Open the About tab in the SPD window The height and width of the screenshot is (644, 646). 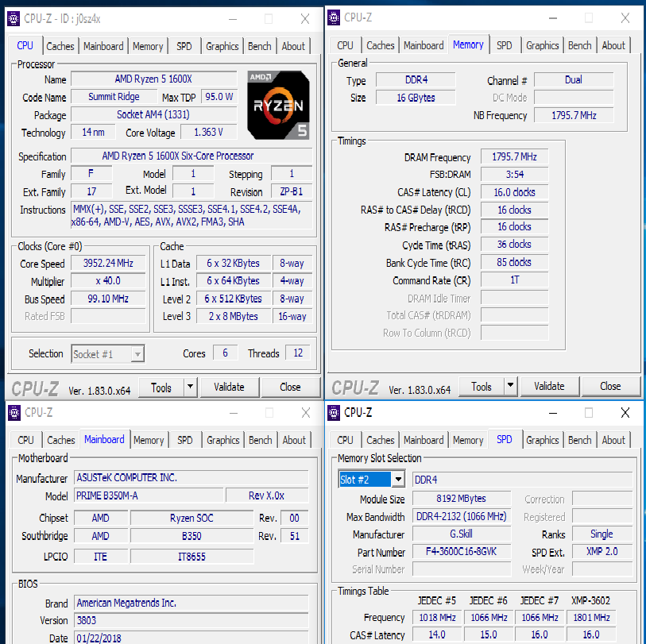tap(613, 440)
